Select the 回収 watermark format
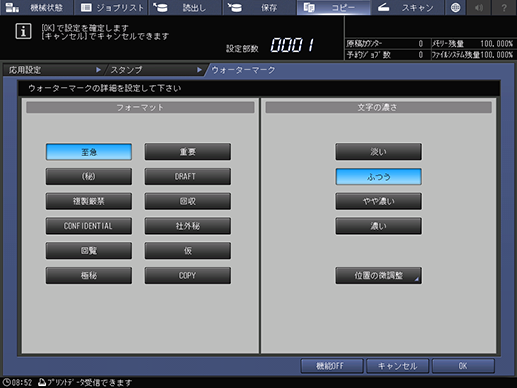The height and width of the screenshot is (388, 517). coord(188,201)
